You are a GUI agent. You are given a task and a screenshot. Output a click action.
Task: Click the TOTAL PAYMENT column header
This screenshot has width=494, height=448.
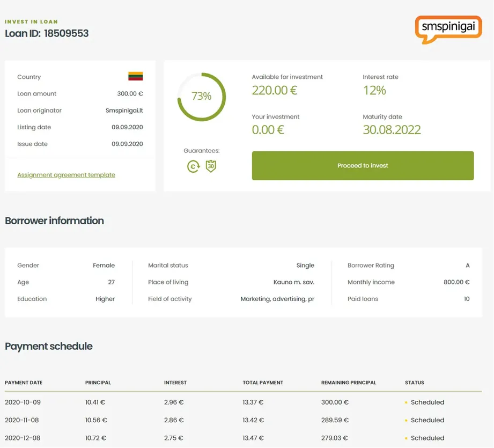pos(263,383)
